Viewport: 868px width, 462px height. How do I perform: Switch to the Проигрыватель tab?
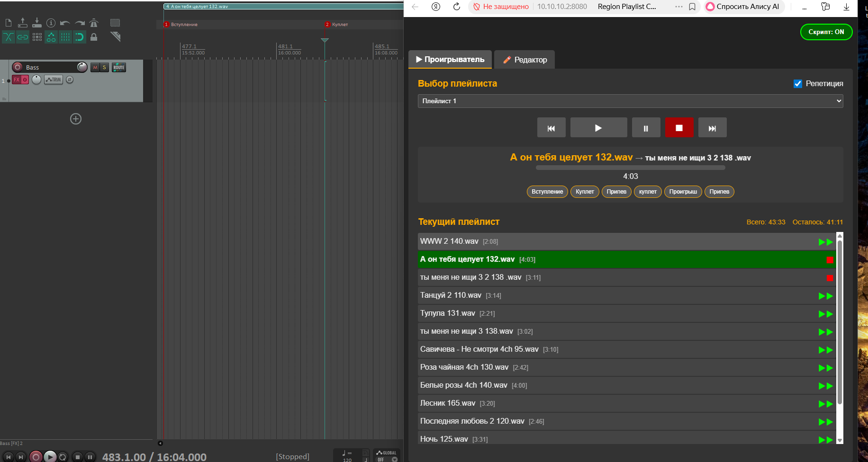pyautogui.click(x=450, y=60)
